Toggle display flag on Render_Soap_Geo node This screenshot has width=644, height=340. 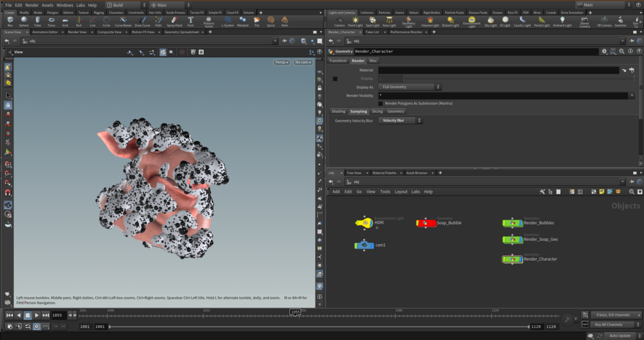click(x=520, y=239)
